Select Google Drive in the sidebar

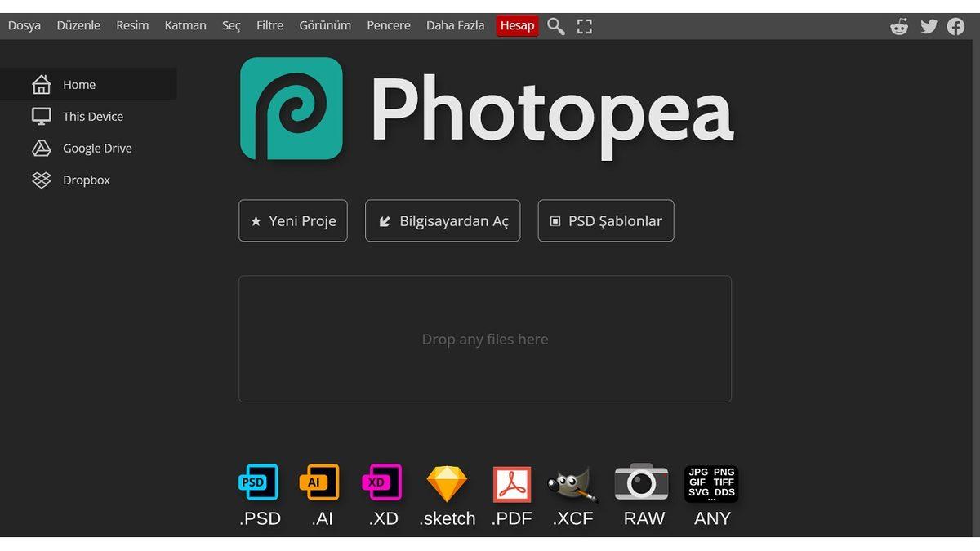pos(96,149)
